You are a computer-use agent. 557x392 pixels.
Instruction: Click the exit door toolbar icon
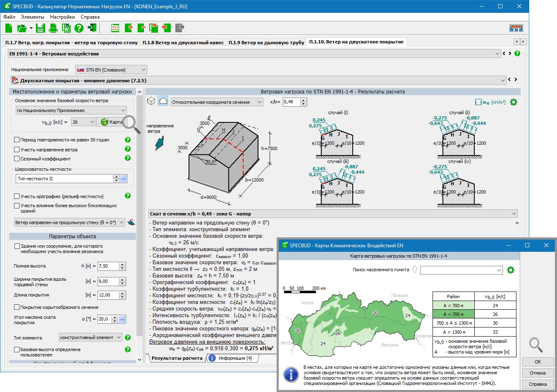coord(92,28)
